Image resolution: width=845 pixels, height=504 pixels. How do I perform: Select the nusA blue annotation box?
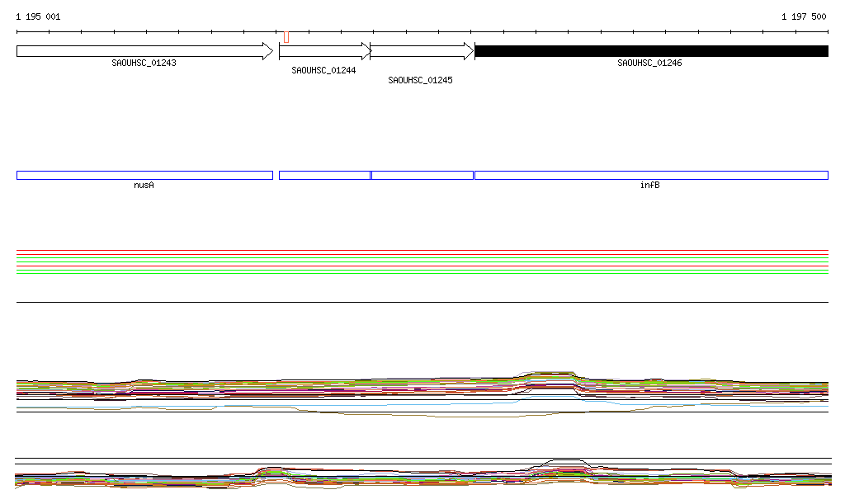(144, 175)
